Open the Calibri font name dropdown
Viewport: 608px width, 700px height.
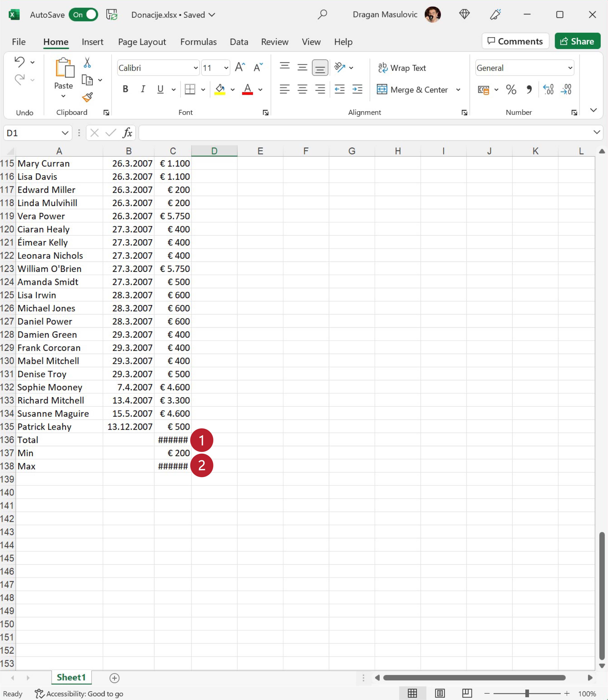point(195,68)
